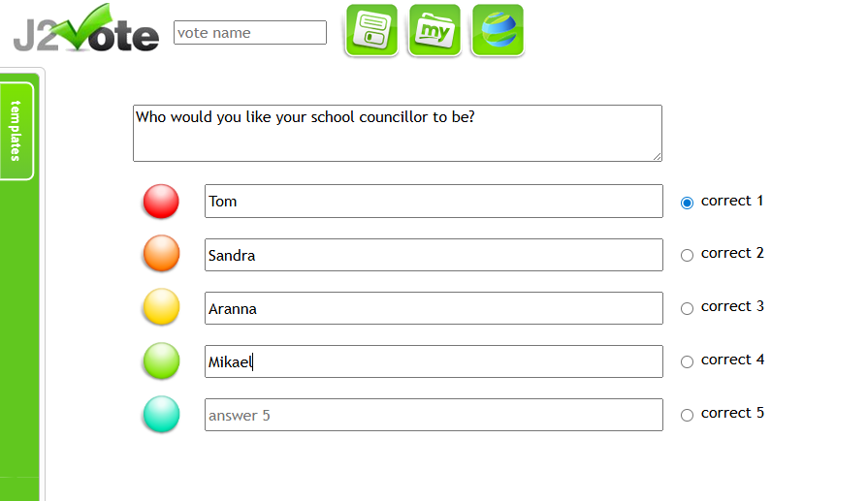Image resolution: width=868 pixels, height=501 pixels.
Task: Click the save (floppy disk) icon
Action: 371,31
